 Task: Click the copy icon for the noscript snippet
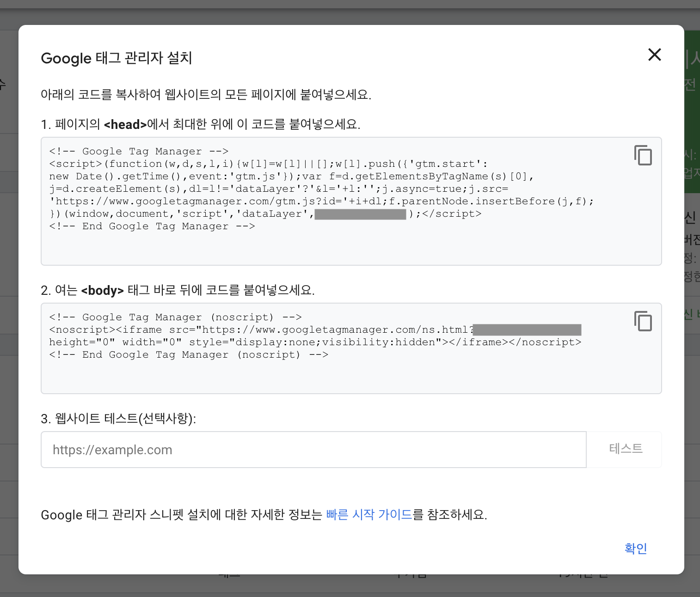[643, 321]
